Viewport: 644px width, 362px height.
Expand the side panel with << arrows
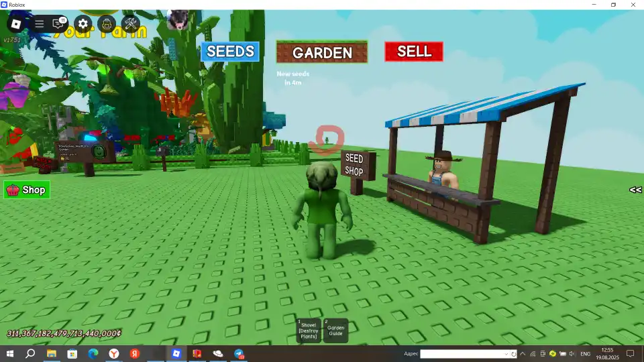pos(635,190)
